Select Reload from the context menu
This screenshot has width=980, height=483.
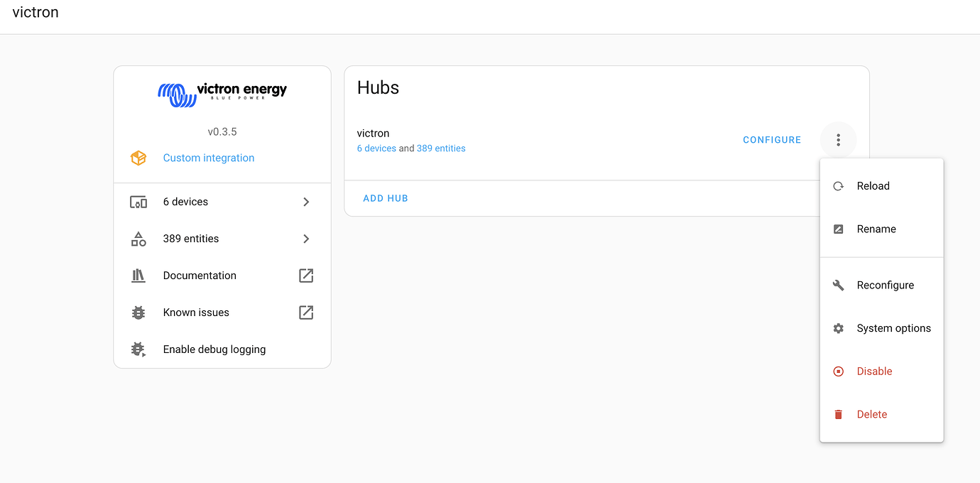pyautogui.click(x=873, y=185)
